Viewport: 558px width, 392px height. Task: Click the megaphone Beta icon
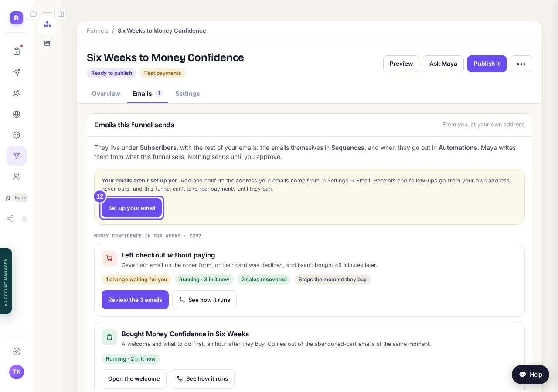click(8, 198)
